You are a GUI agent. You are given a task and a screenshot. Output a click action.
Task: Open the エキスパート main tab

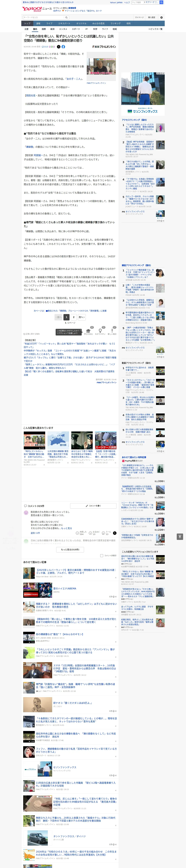click(x=64, y=24)
